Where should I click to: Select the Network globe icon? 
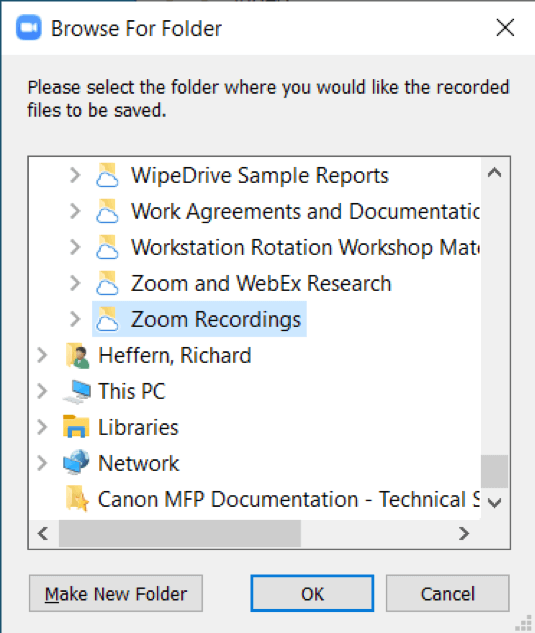76,463
